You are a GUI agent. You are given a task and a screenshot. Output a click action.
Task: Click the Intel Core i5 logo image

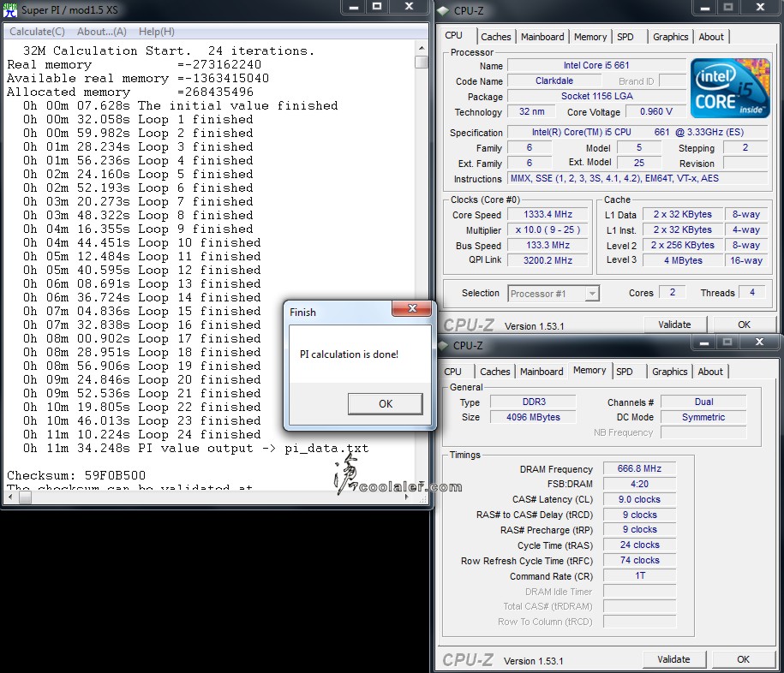pyautogui.click(x=731, y=88)
